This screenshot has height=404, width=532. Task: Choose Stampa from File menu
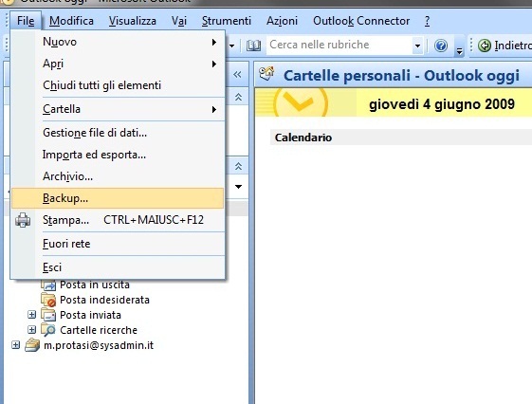tap(118, 220)
